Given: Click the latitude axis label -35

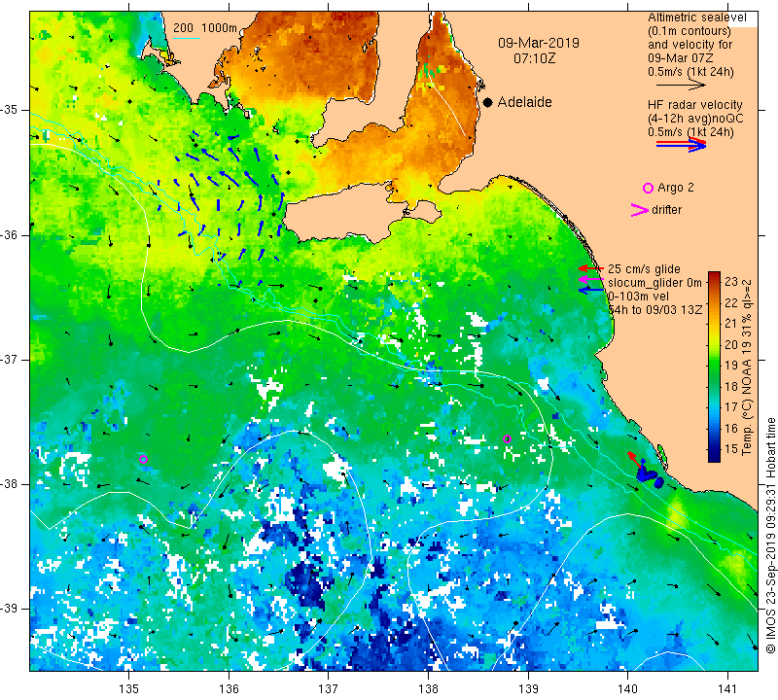Looking at the screenshot, I should coord(9,110).
